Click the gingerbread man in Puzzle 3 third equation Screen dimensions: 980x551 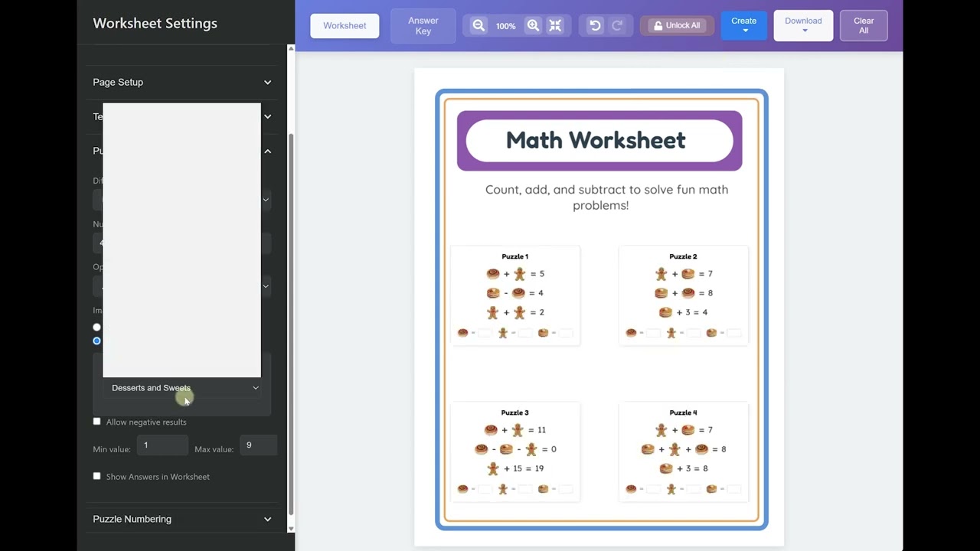[493, 468]
